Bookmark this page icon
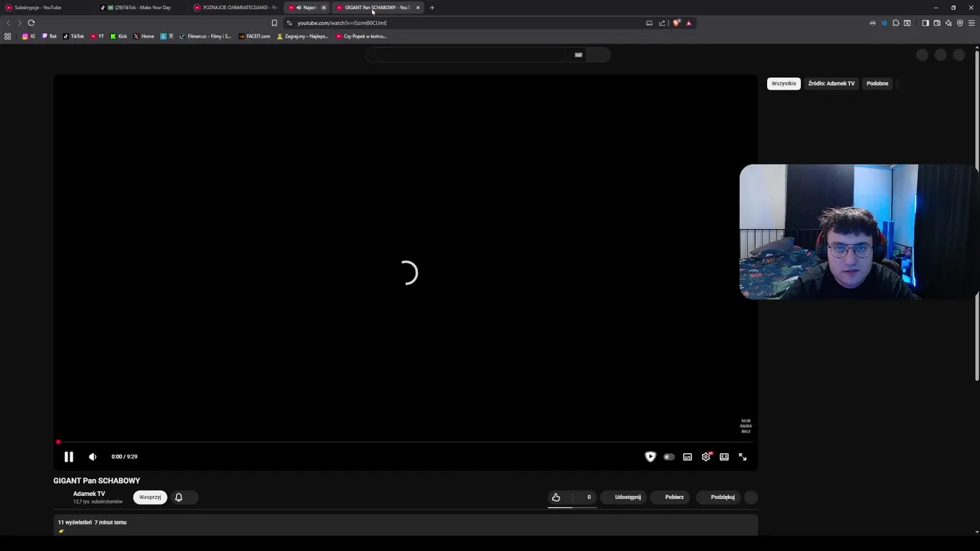This screenshot has width=980, height=551. pos(274,23)
